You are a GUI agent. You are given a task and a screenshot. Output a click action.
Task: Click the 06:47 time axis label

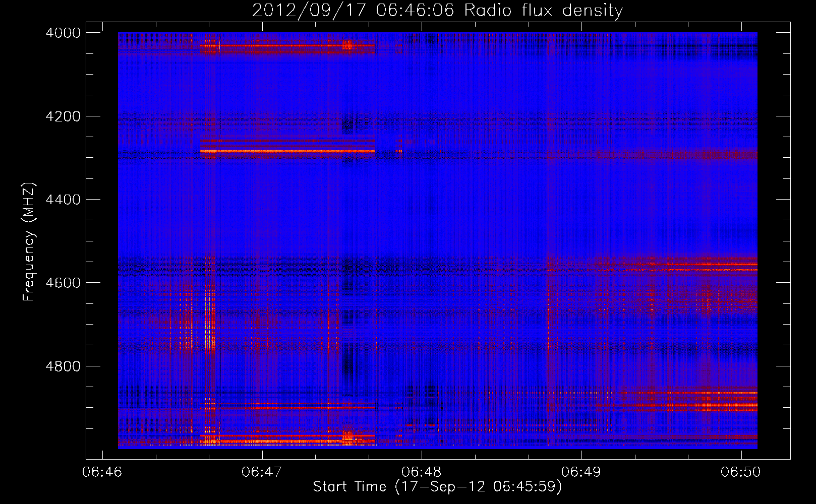[x=262, y=472]
